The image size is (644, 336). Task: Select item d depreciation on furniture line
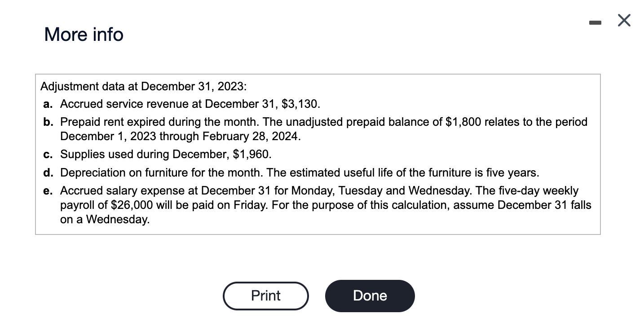point(291,172)
